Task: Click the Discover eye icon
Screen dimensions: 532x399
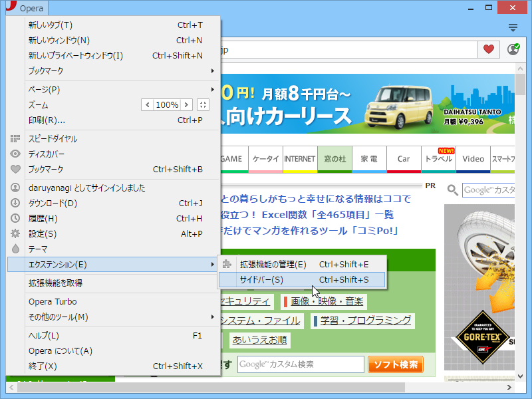Action: 15,154
